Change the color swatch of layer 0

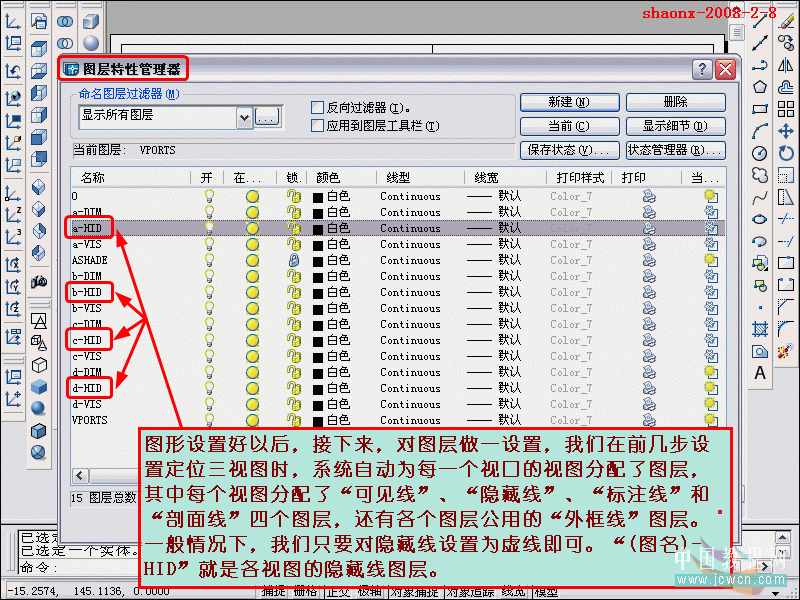318,196
